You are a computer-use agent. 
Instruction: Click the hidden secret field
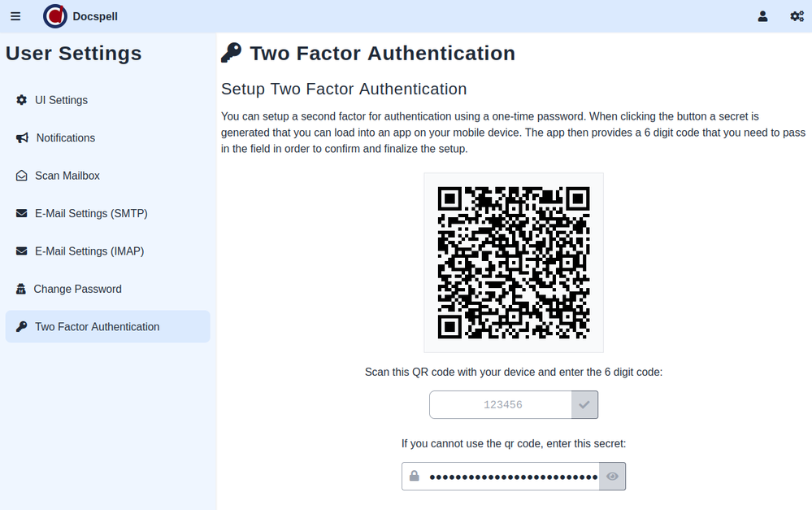[x=512, y=477]
